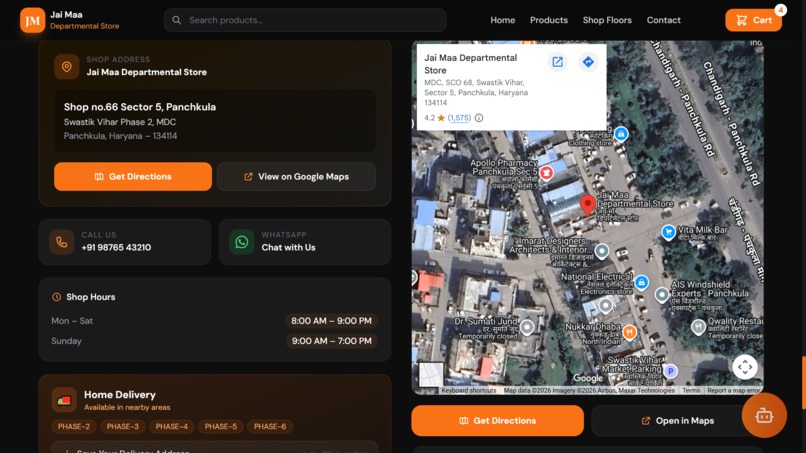Click the red Jai Maa store map pin
Screen dimensions: 806x453
[x=588, y=205]
